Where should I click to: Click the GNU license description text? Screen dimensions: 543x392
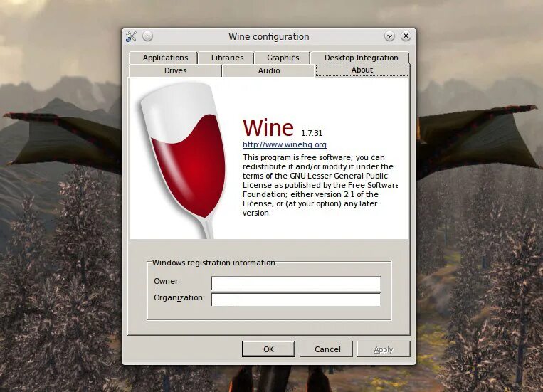tap(320, 185)
